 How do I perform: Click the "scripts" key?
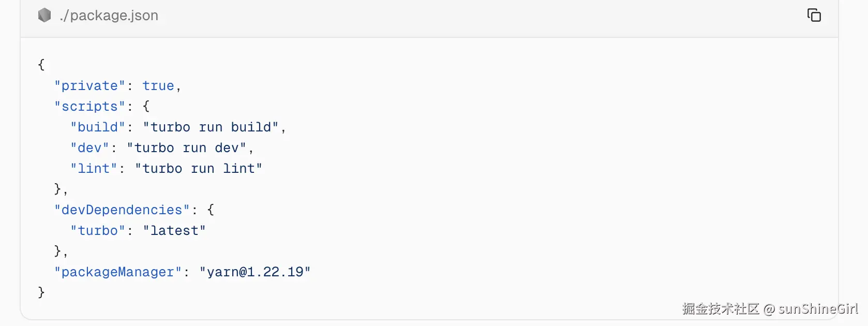[90, 107]
